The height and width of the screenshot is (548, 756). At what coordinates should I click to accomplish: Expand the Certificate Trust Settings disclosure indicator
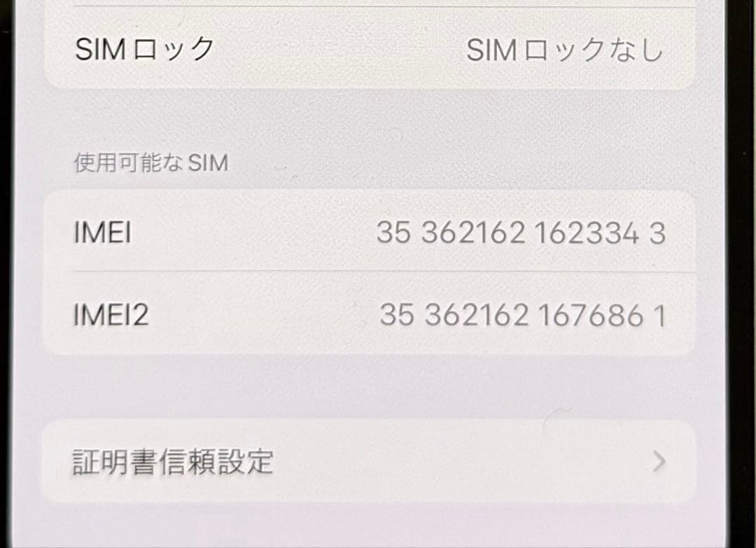[659, 462]
